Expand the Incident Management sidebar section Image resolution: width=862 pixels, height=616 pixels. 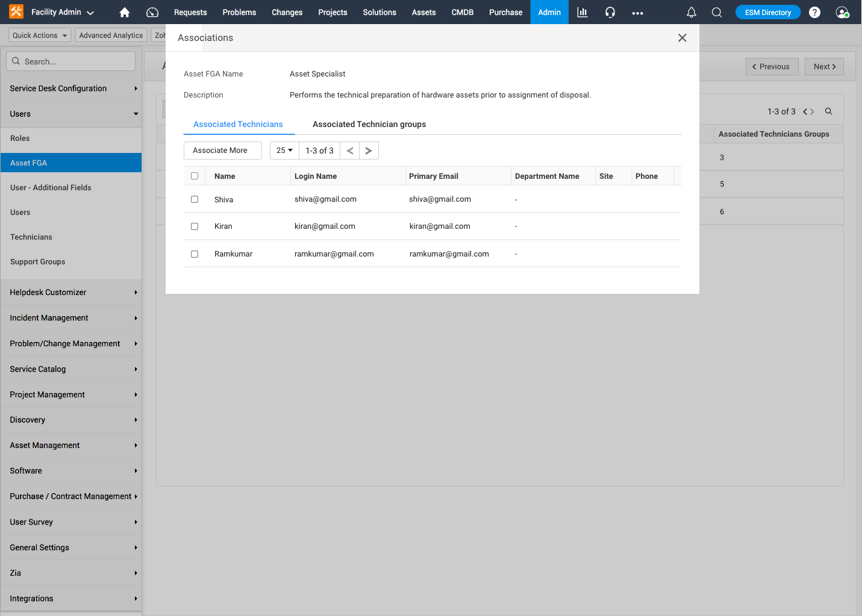click(70, 317)
